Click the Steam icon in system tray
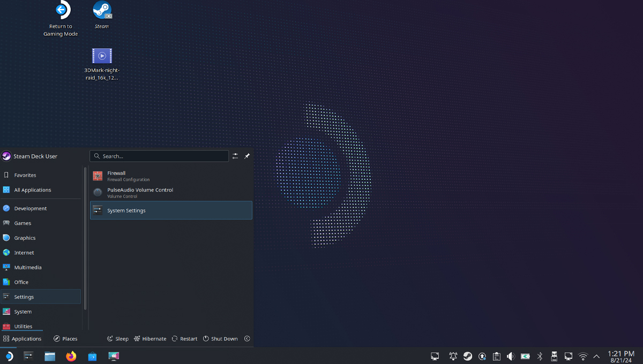 (468, 356)
